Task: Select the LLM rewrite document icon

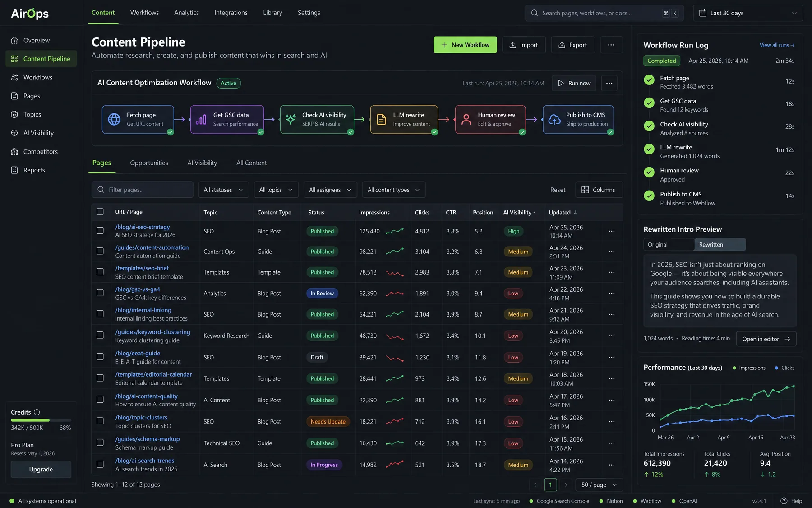Action: point(381,119)
